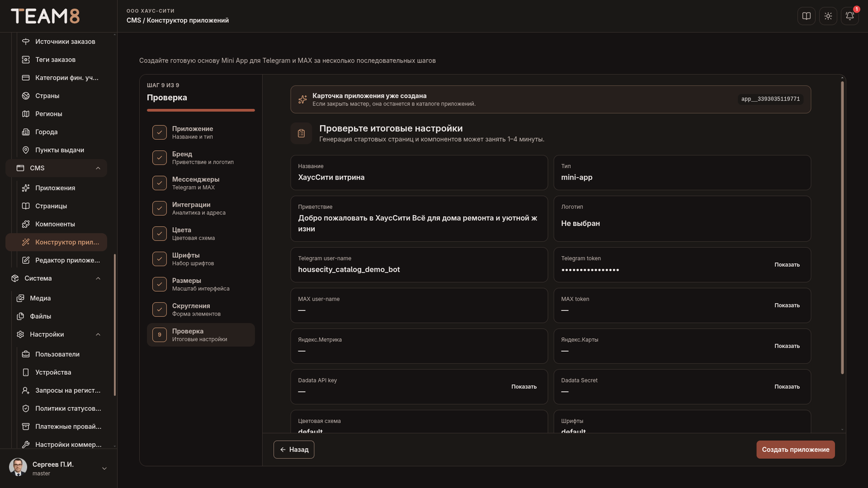Click Создать приложение button
868x488 pixels.
(796, 449)
